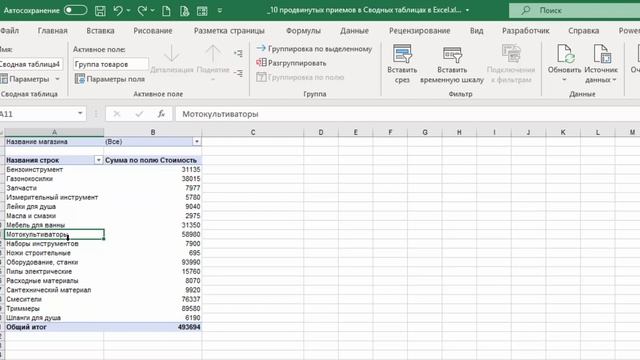The image size is (640, 360).
Task: Click the Insert Function fx icon
Action: point(161,114)
